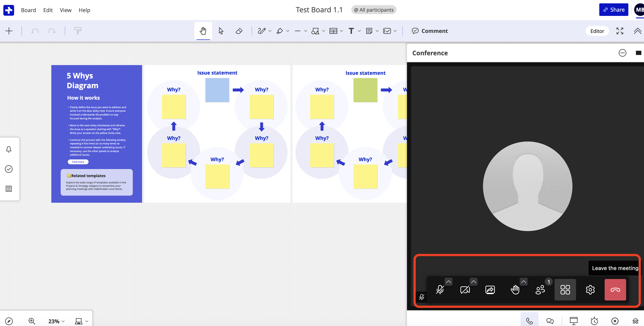
Task: Click the Editor role button
Action: 597,31
